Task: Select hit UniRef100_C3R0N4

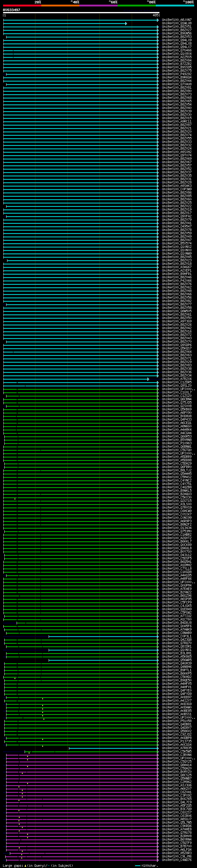Action: click(177, 755)
